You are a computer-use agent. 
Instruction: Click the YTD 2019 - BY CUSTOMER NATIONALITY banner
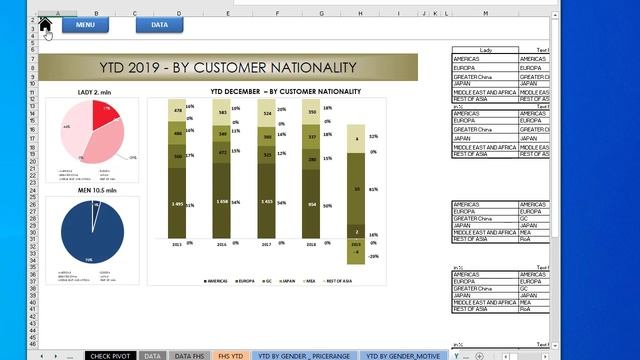pyautogui.click(x=228, y=67)
